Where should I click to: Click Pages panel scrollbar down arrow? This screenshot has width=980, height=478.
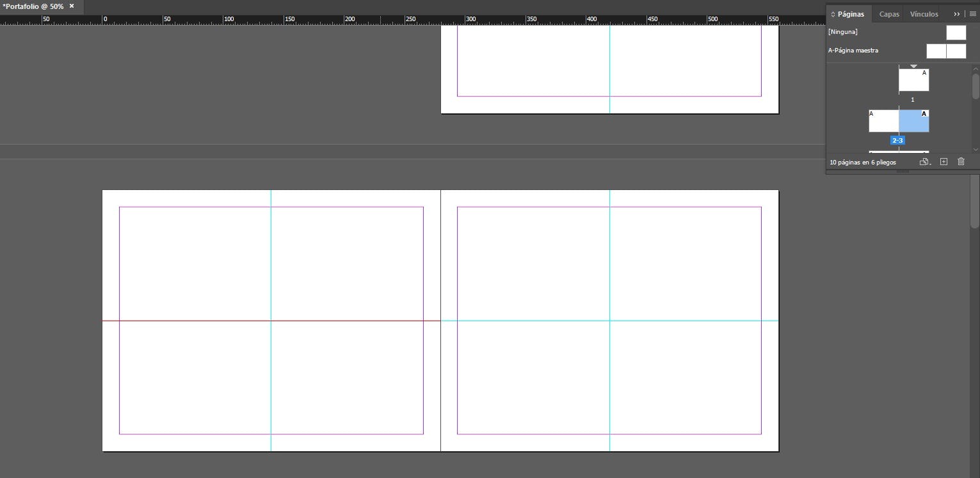click(x=976, y=150)
